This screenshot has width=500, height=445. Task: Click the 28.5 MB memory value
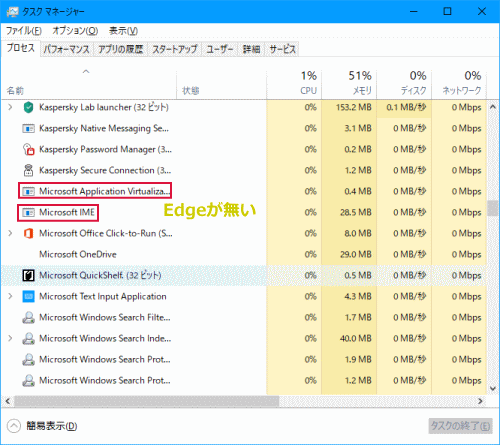[356, 212]
